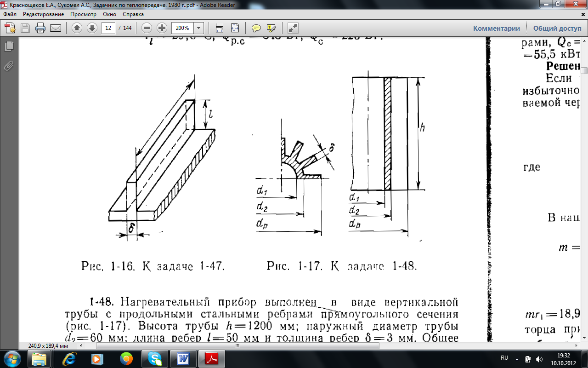Open the Общий доступ pane
This screenshot has height=368, width=588.
557,28
